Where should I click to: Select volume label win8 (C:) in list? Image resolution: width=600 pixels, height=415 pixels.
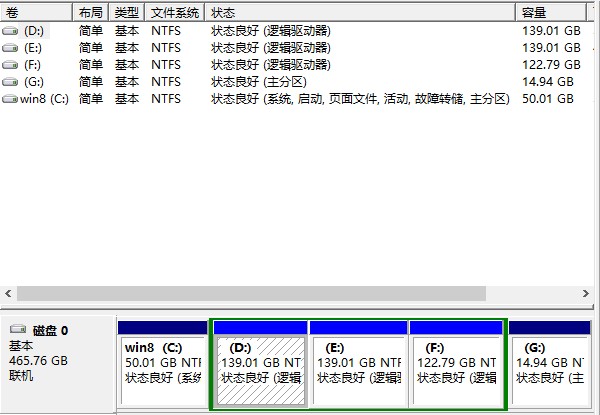click(x=44, y=99)
